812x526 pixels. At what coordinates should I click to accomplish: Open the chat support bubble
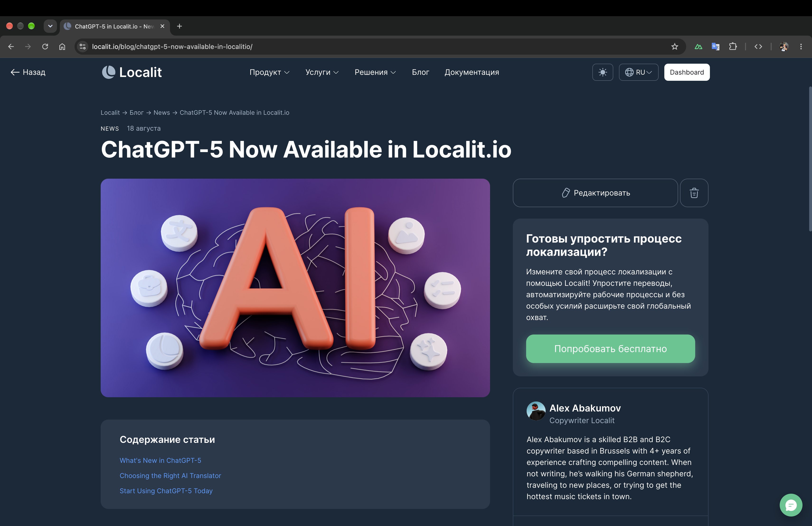pyautogui.click(x=791, y=505)
